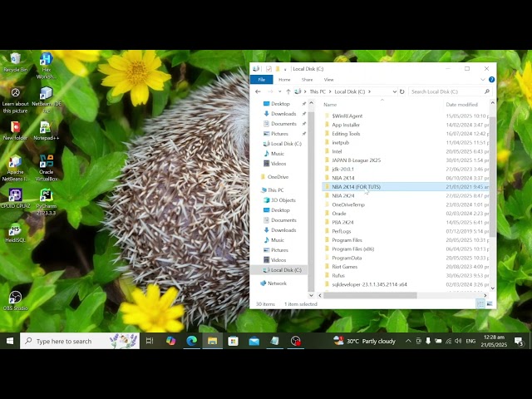Click the Refresh button beside address bar

[x=402, y=91]
